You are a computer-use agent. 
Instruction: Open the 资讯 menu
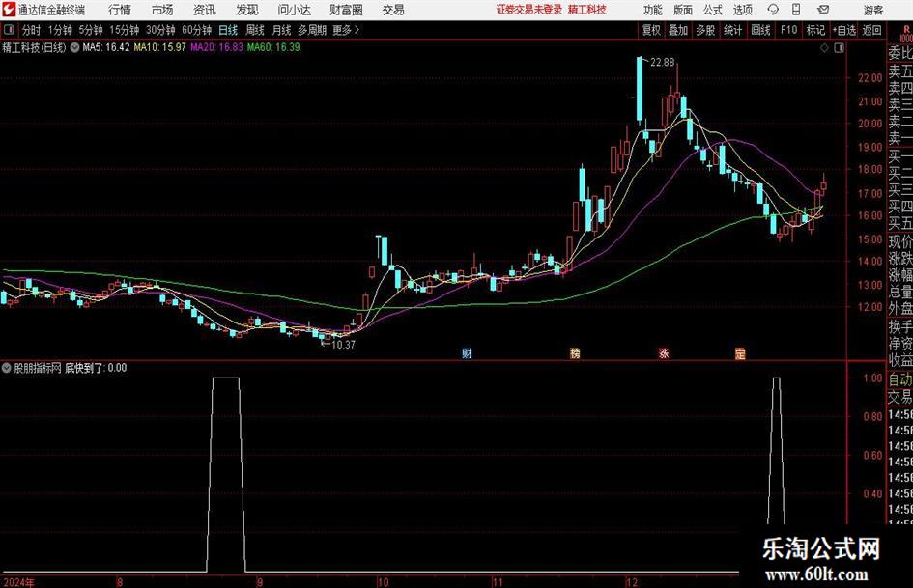(205, 10)
